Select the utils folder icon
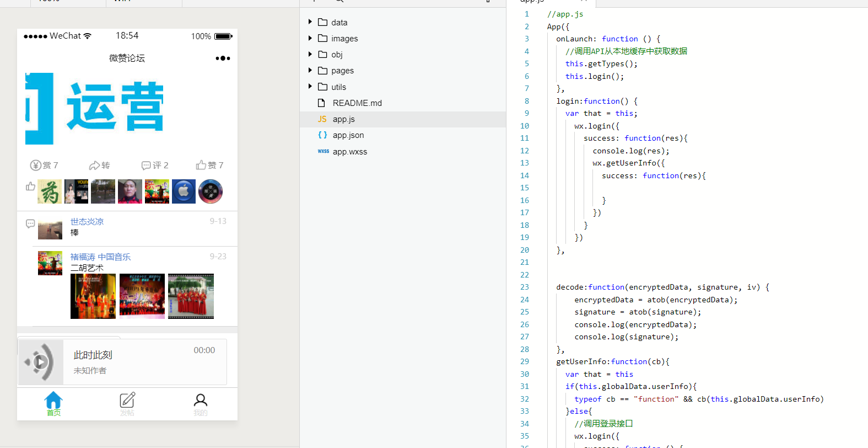 (323, 87)
